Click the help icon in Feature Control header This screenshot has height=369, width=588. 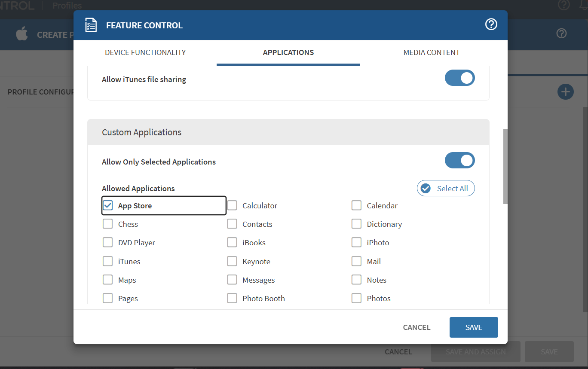click(x=491, y=24)
